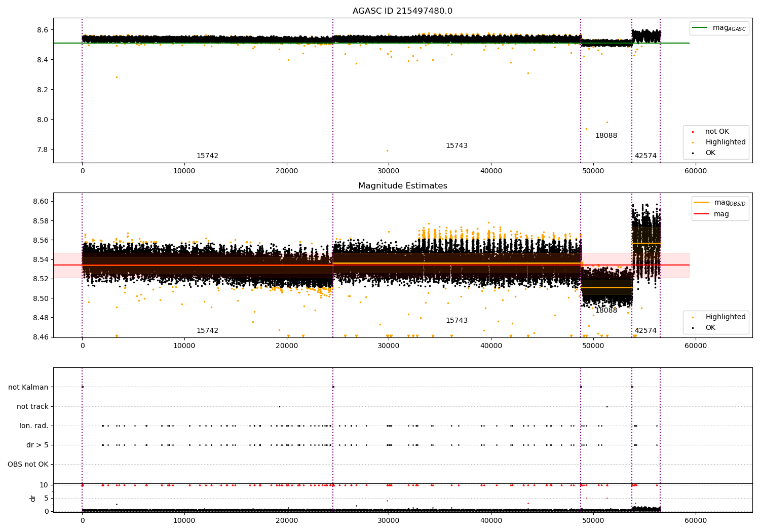
Task: Click the 8.4 y-axis tick in the AGASC ID plot
Action: pos(43,60)
